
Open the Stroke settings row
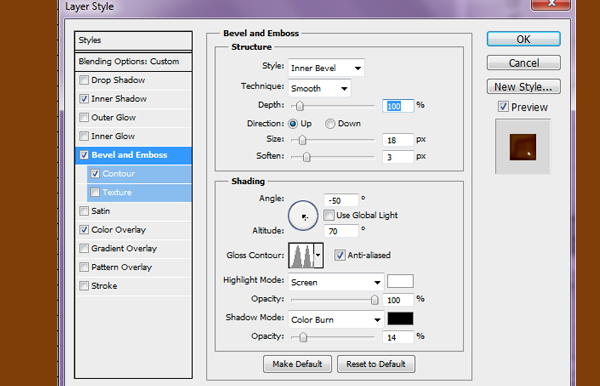click(x=133, y=286)
